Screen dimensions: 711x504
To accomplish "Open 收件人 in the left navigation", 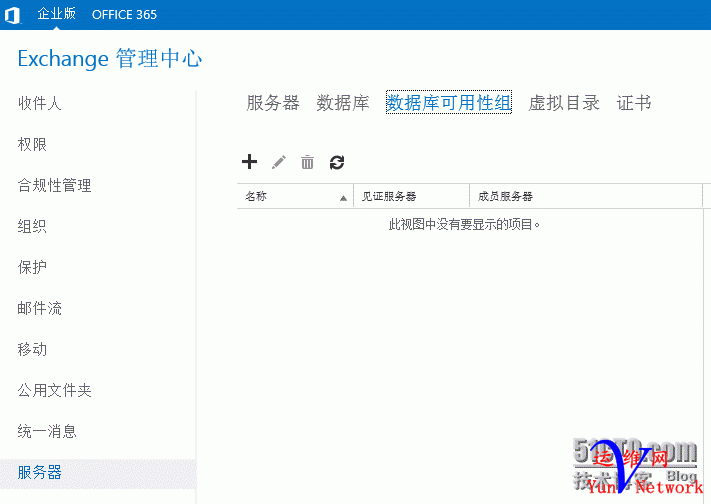I will [x=39, y=103].
